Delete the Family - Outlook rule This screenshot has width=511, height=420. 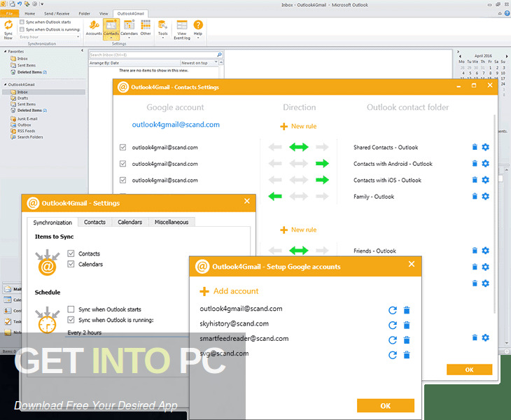475,196
